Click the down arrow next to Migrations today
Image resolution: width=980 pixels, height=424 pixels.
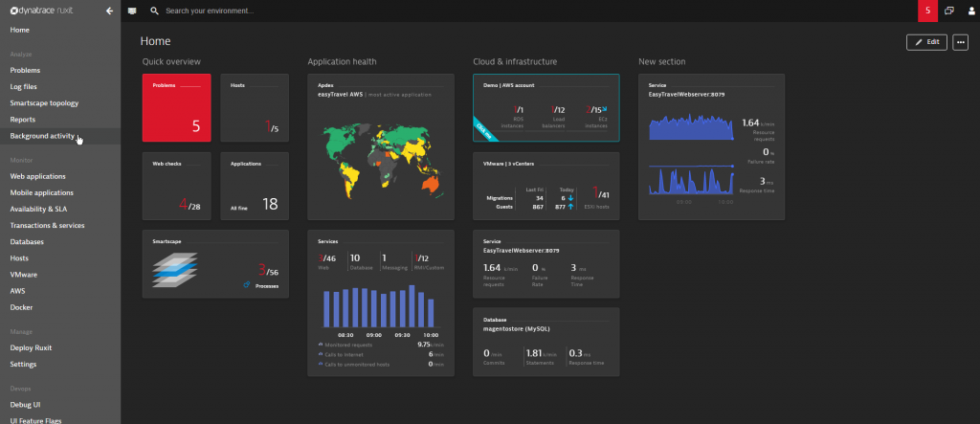coord(570,197)
